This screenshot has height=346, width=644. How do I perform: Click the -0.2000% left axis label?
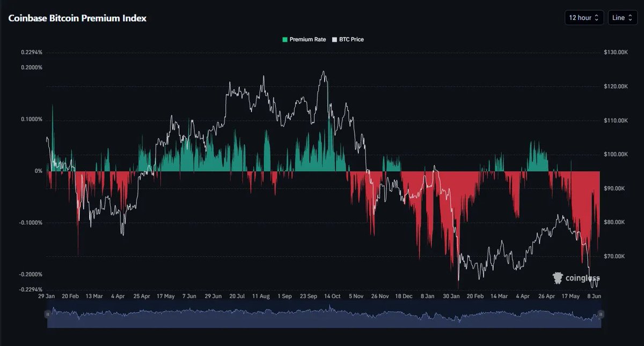click(x=31, y=274)
